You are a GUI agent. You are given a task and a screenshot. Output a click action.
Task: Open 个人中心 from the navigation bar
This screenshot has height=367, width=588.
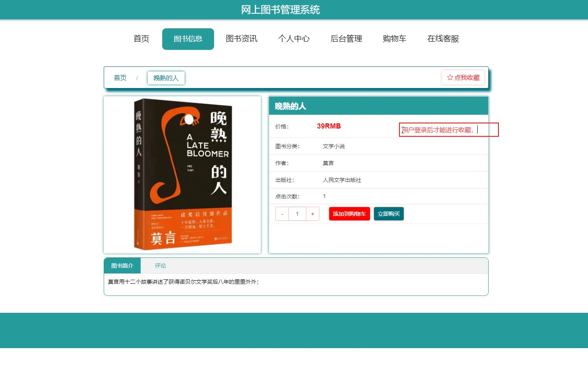coord(294,39)
